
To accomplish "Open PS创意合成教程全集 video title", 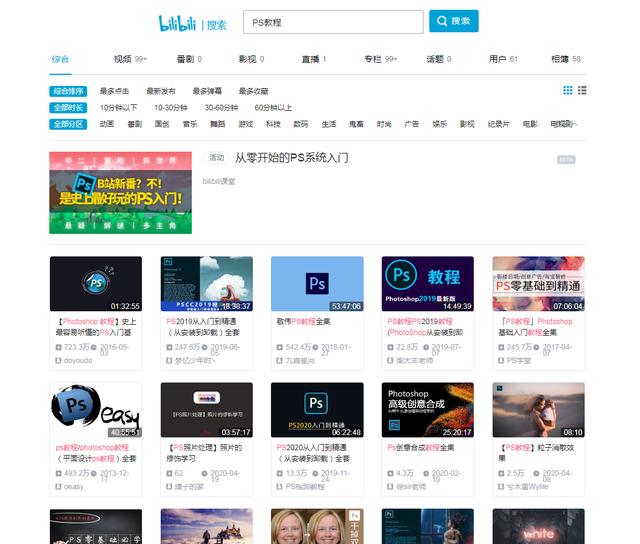I will pos(424,447).
